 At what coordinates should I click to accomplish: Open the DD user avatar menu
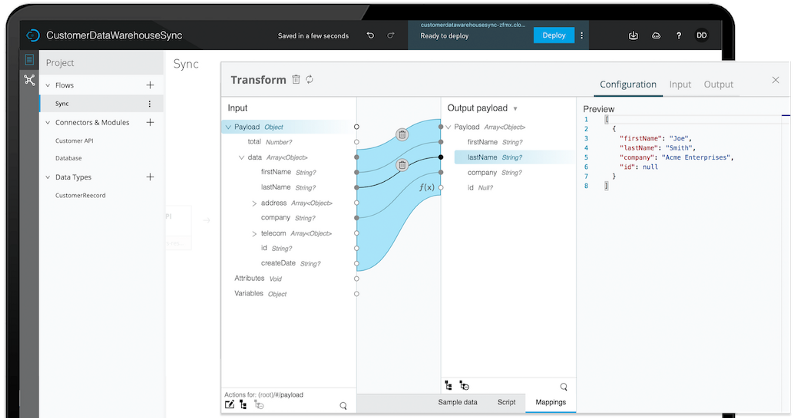coord(702,35)
